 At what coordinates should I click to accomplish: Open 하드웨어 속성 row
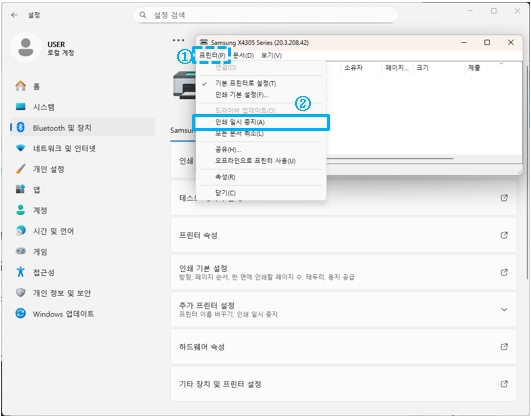click(x=343, y=347)
